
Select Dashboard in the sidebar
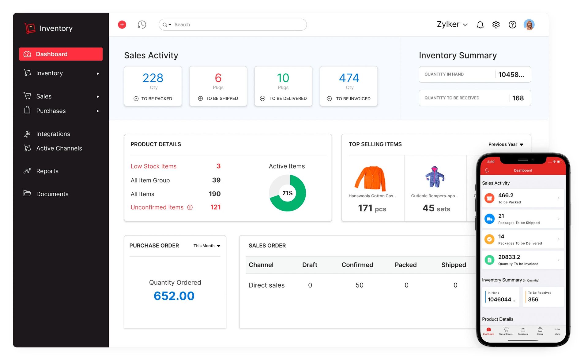tap(51, 54)
